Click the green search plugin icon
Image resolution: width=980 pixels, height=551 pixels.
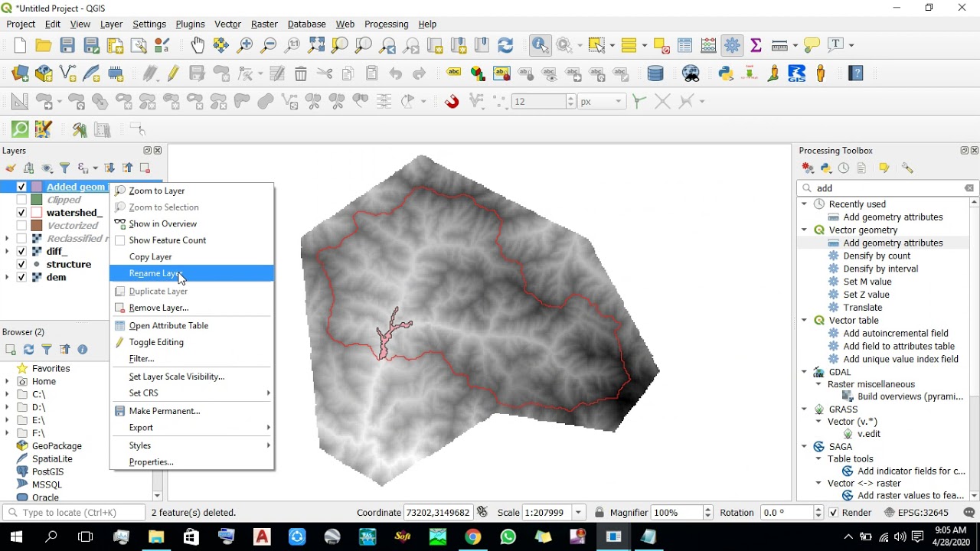pyautogui.click(x=20, y=129)
